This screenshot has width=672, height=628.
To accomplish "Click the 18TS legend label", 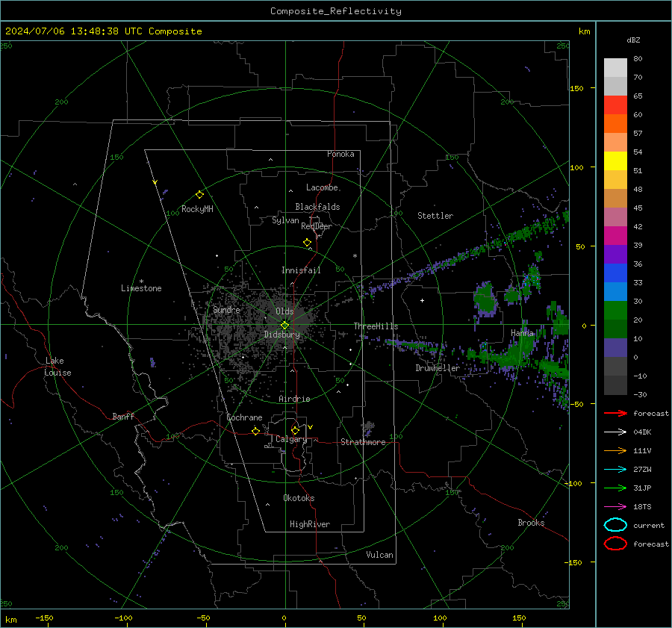I will 642,507.
